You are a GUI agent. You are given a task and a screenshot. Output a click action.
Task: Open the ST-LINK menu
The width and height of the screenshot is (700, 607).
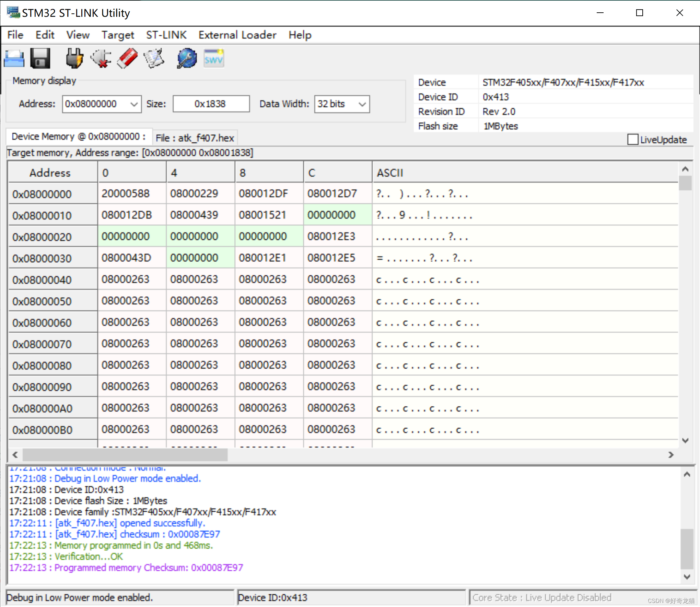point(166,35)
